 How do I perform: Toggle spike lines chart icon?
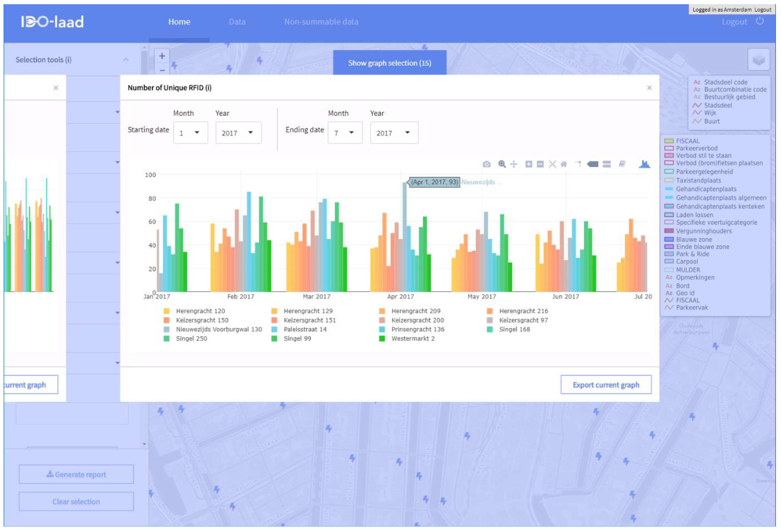(578, 164)
